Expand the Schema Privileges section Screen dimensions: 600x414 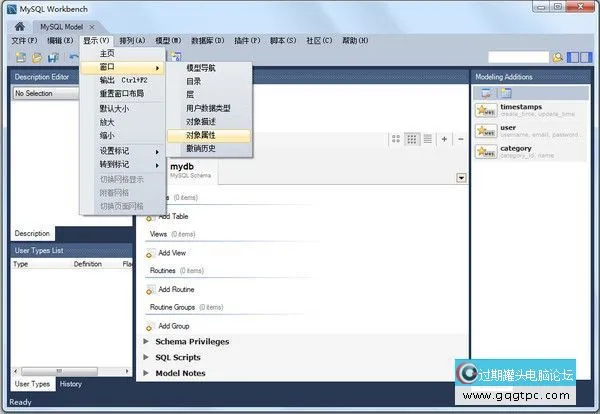coord(147,341)
